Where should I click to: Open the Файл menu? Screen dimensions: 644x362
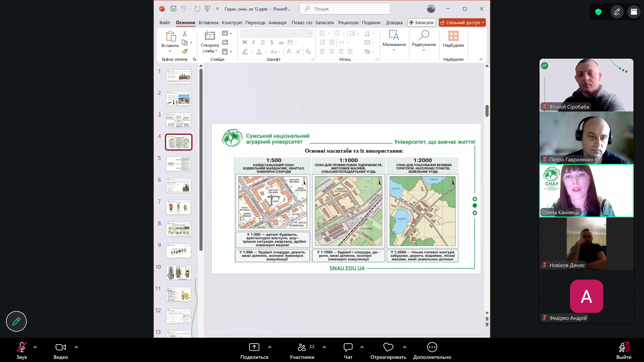(165, 22)
